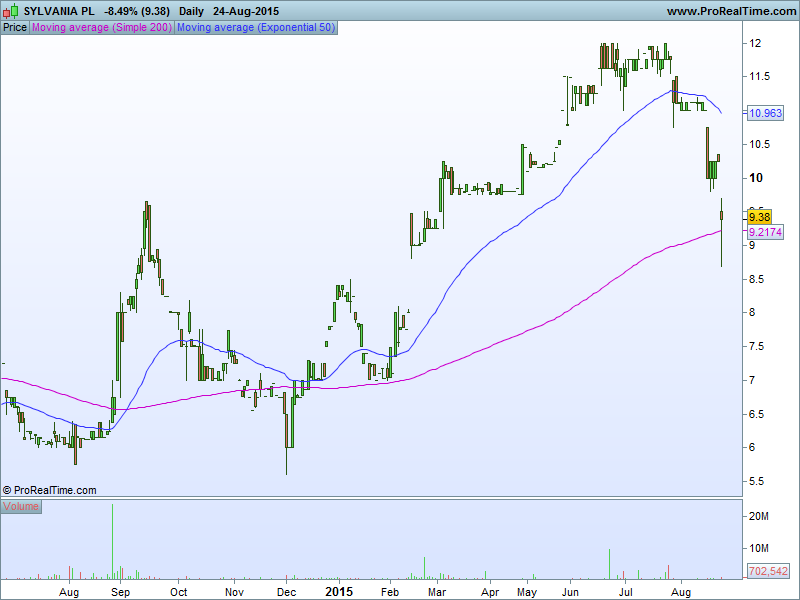The width and height of the screenshot is (800, 600).
Task: Click the 702,542 volume value tag
Action: point(768,571)
